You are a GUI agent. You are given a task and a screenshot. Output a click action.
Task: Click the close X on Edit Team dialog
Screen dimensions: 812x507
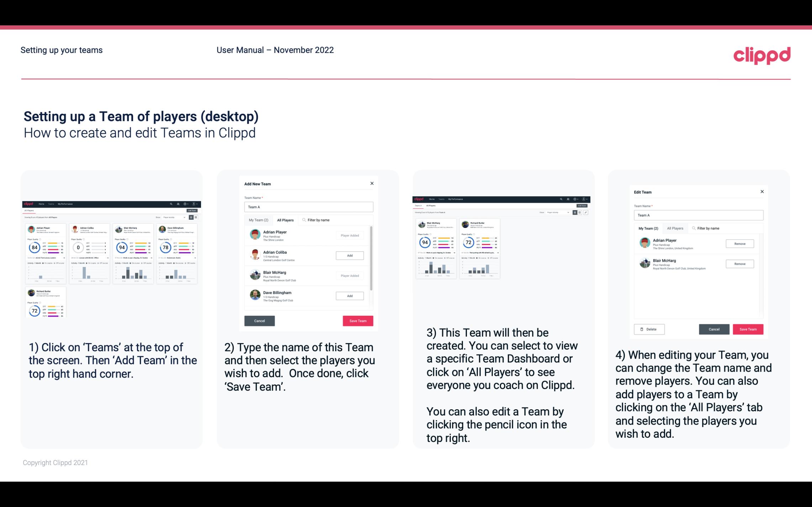coord(762,192)
